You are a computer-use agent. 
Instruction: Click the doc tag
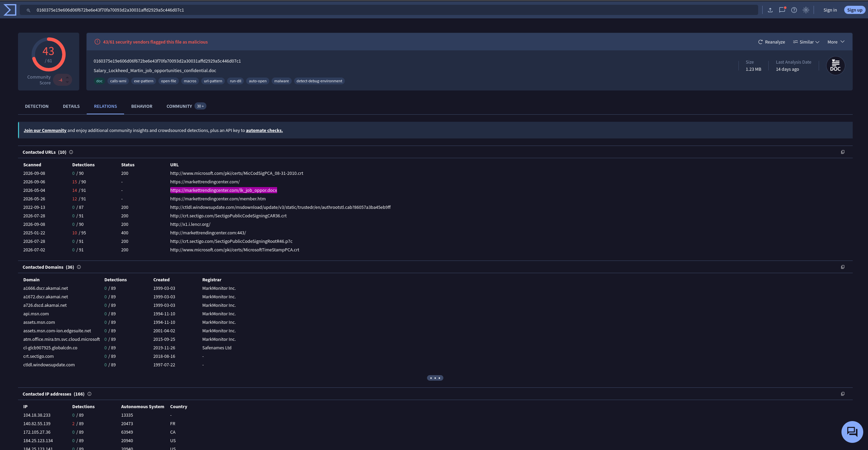99,81
